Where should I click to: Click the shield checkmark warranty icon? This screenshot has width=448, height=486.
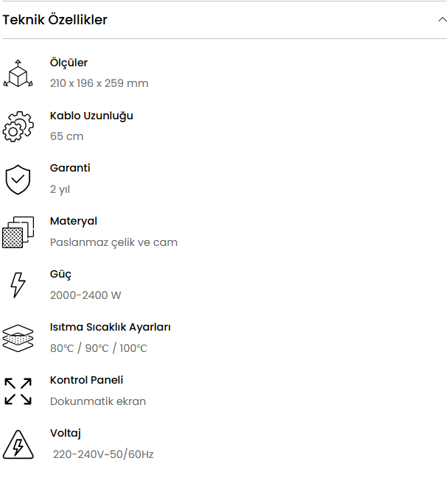[x=18, y=180]
